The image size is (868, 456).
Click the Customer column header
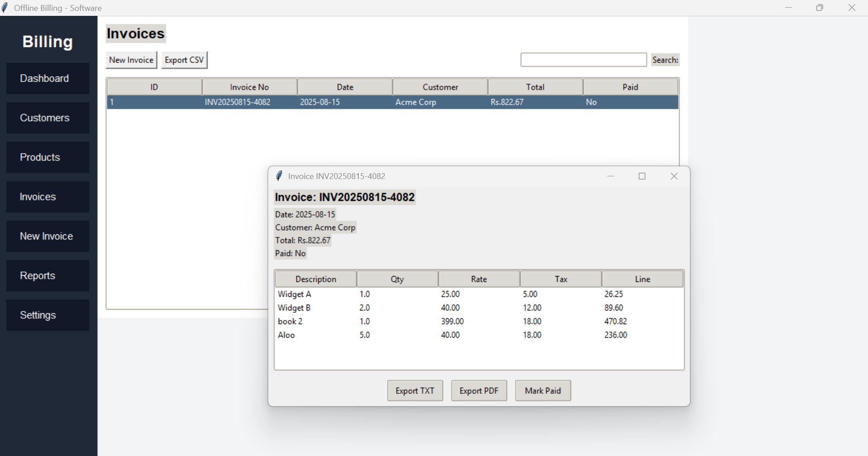coord(440,87)
